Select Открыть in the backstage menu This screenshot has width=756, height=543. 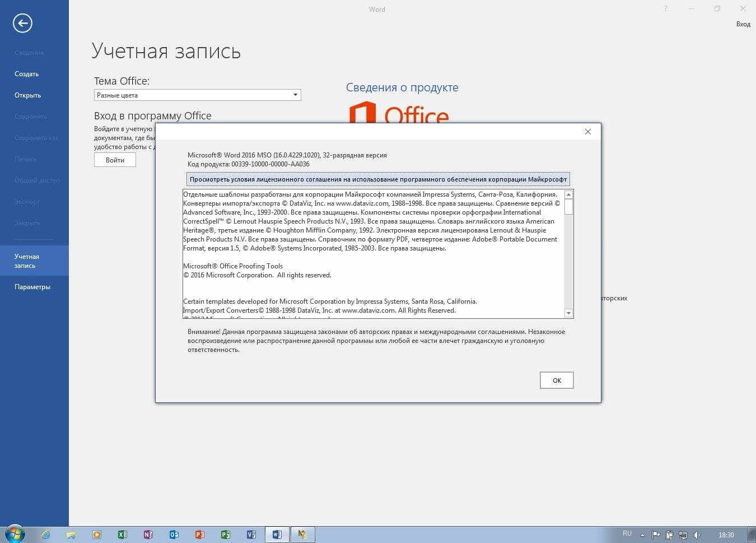coord(27,95)
